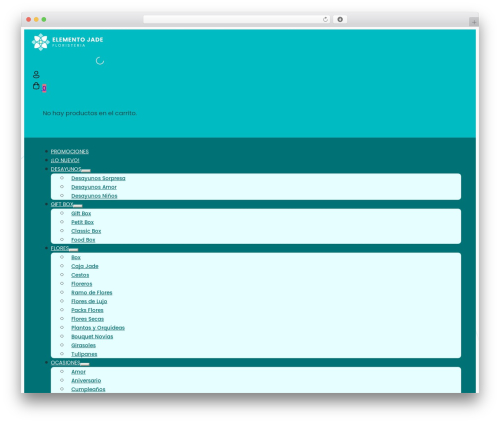Click the ELEMENTO JADE Floristería title text
Viewport: 500px width, 423px height.
(78, 42)
